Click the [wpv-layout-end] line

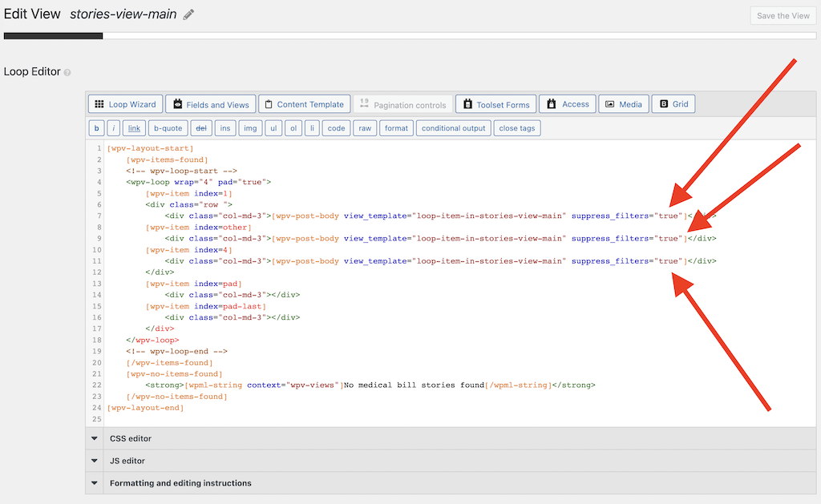[146, 408]
